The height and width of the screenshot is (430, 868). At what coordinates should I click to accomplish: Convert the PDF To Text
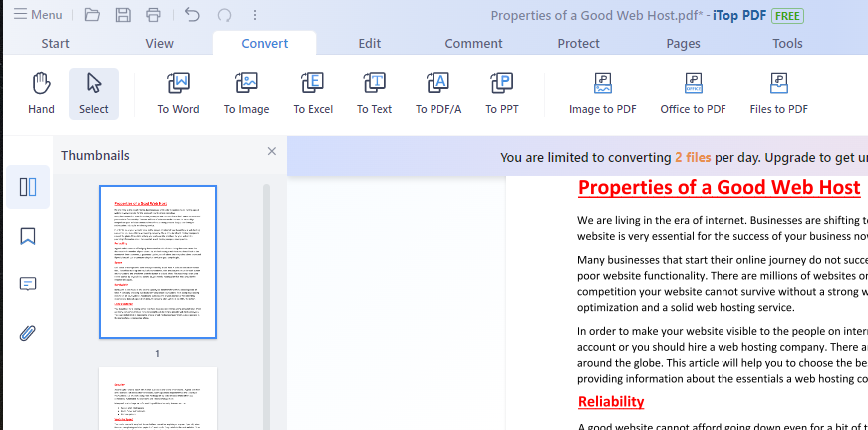coord(375,93)
